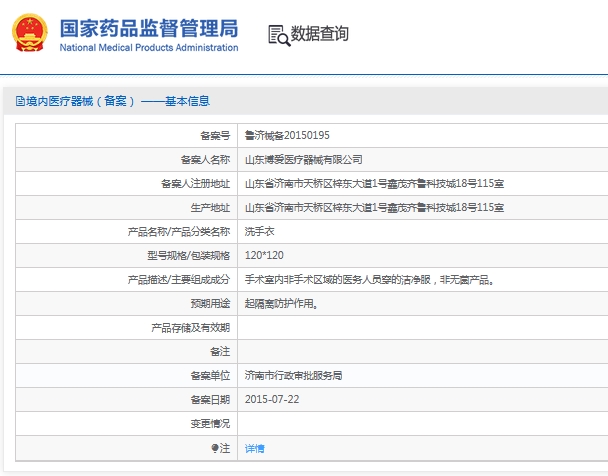Select the 备案号 label cell
This screenshot has width=608, height=476.
tap(215, 136)
